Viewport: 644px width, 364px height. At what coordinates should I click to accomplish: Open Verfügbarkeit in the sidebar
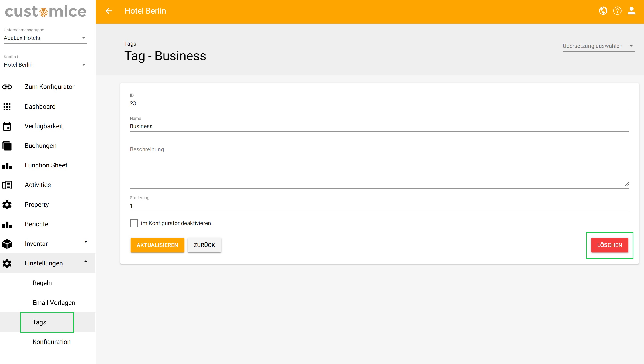(x=44, y=126)
